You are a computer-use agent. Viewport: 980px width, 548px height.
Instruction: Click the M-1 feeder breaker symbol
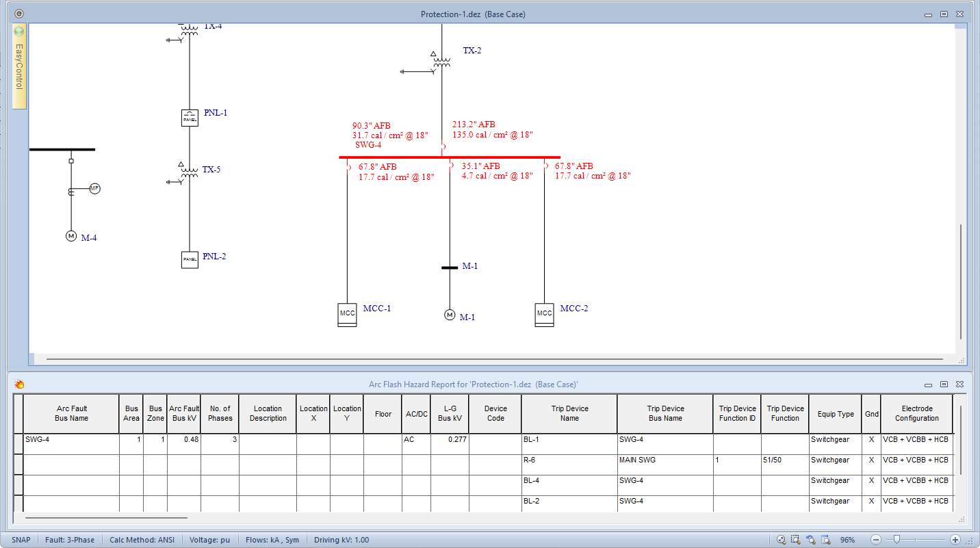[450, 165]
